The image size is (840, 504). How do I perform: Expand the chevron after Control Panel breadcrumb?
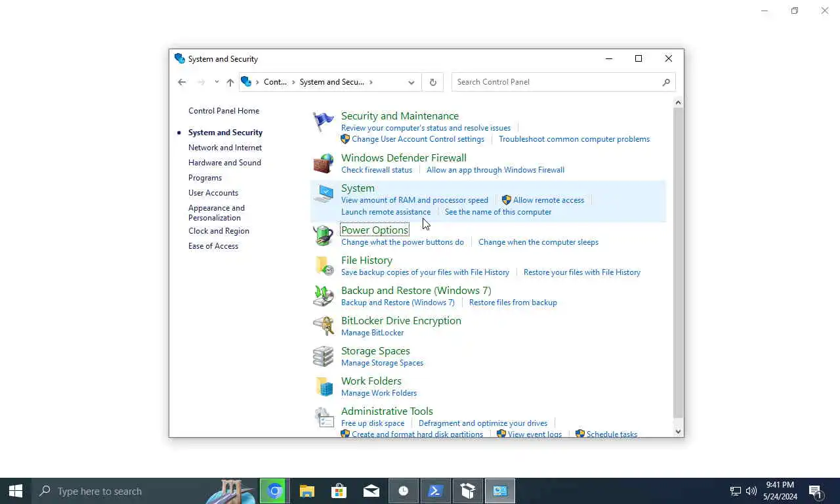(293, 82)
